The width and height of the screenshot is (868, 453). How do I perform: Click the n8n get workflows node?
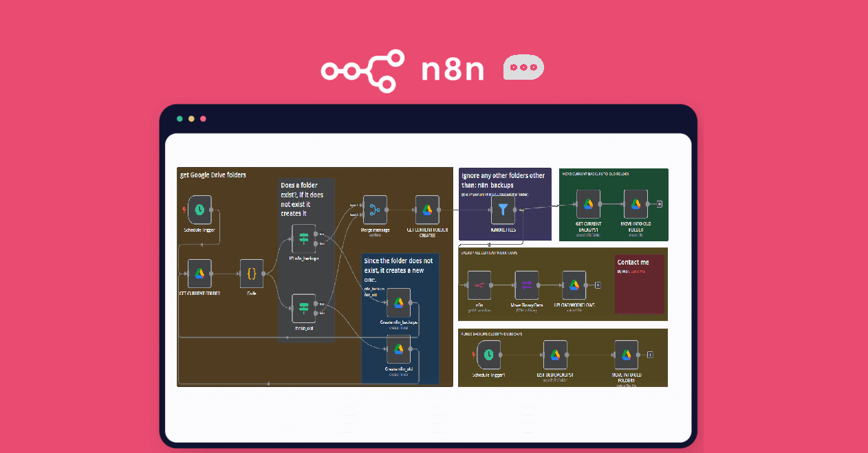479,285
